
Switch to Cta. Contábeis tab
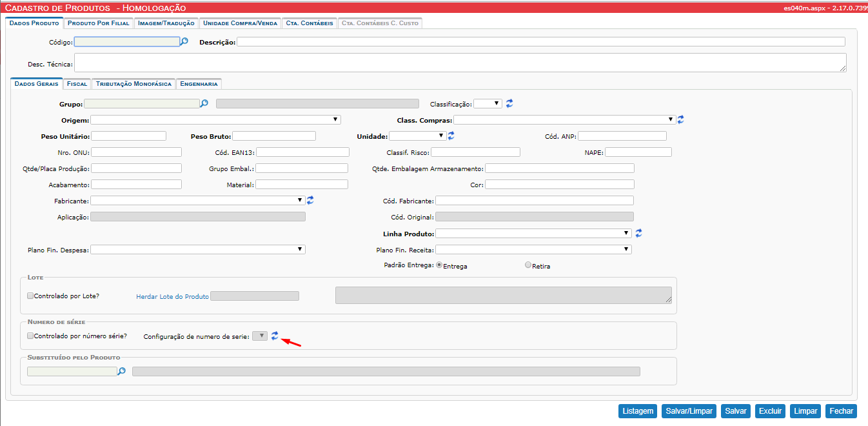click(309, 23)
